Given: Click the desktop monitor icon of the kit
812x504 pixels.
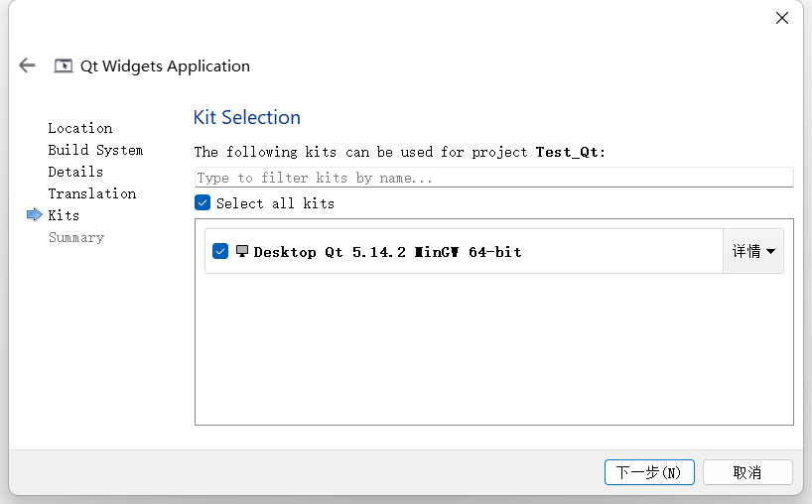Looking at the screenshot, I should [242, 251].
